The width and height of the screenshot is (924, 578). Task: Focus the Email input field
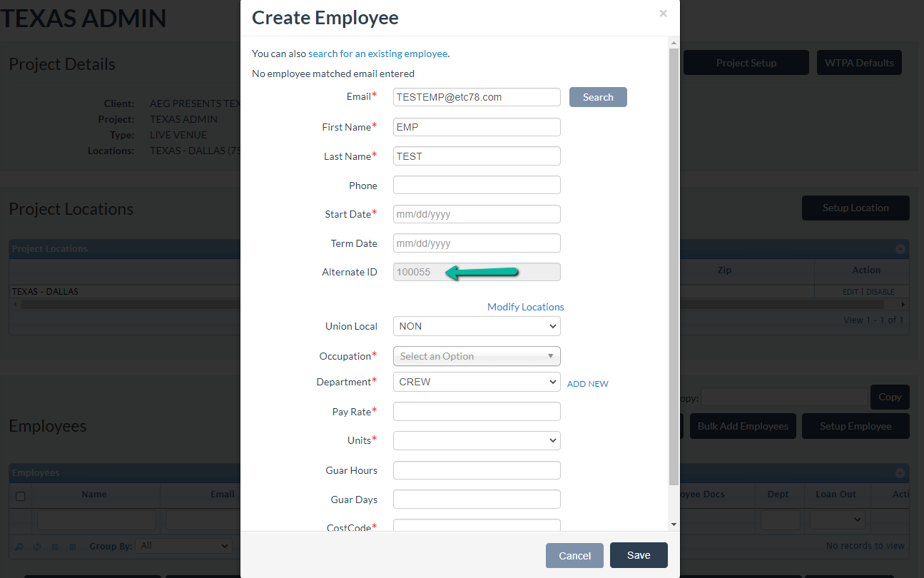(477, 97)
